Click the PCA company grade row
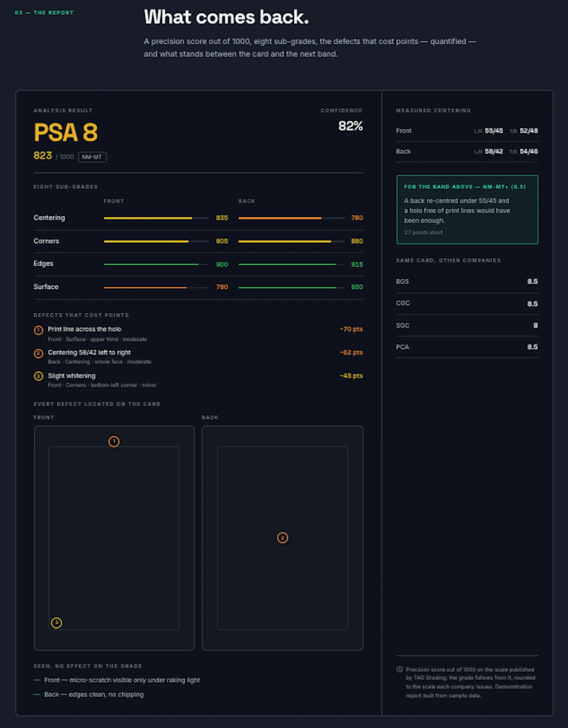 pyautogui.click(x=467, y=347)
